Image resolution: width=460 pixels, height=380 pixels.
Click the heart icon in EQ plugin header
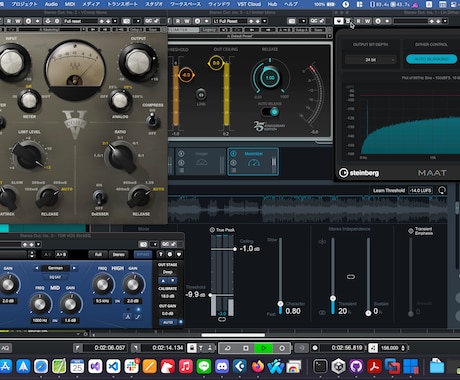[x=179, y=254]
